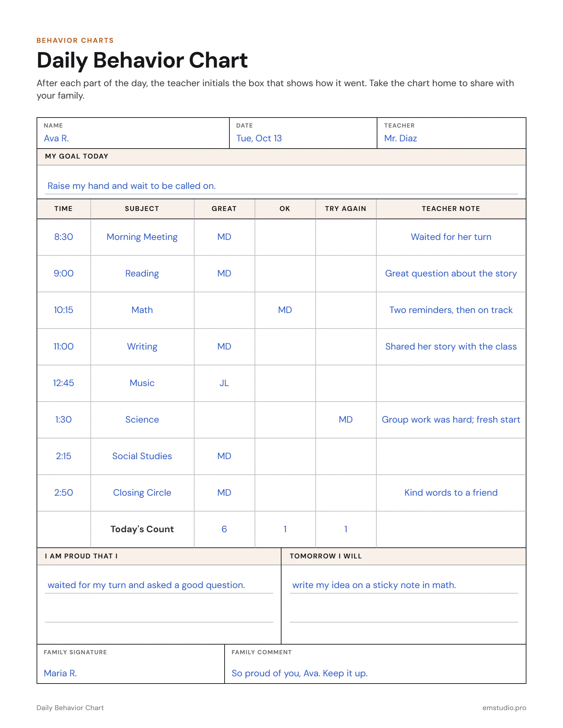This screenshot has height=728, width=563.
Task: Click the 'Daily Behavior Chart' main title
Action: point(142,61)
